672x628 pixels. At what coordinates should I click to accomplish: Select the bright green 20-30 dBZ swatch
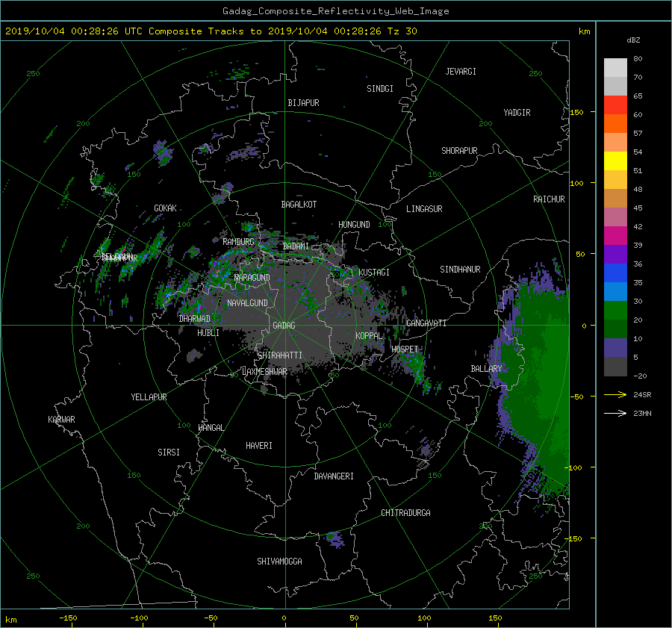615,310
